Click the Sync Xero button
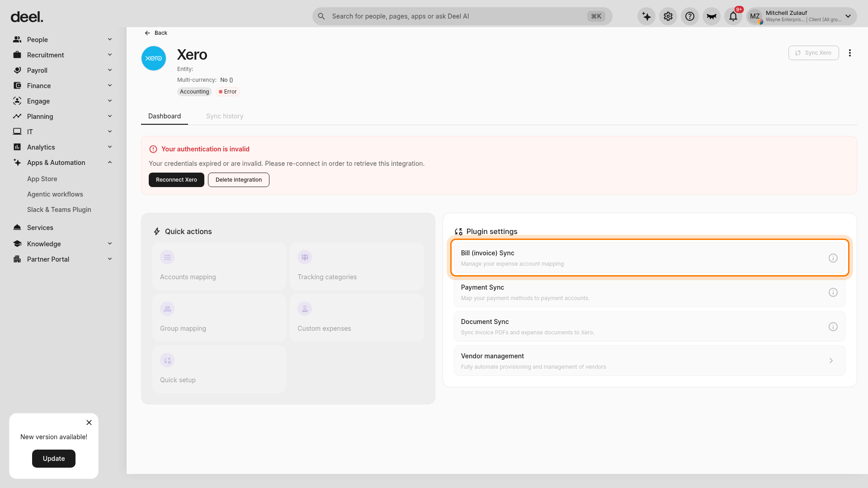 (x=814, y=53)
